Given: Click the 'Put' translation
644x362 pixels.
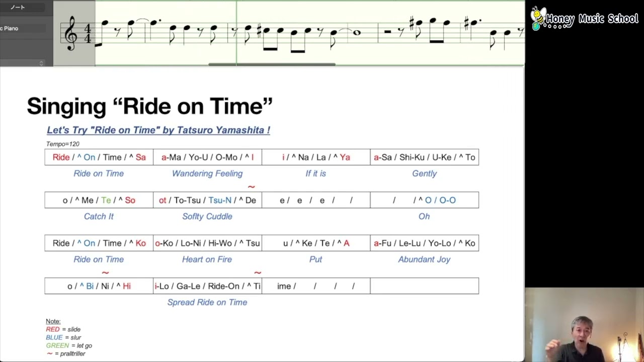Looking at the screenshot, I should click(315, 259).
